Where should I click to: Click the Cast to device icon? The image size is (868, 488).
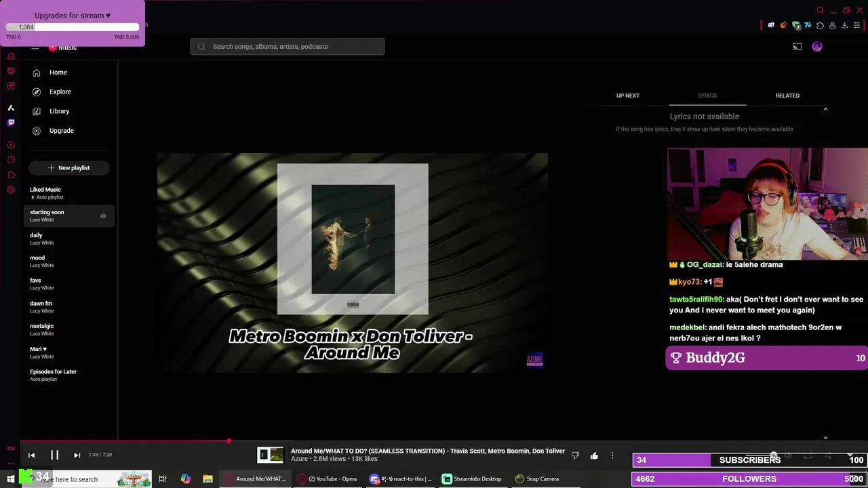pos(797,47)
